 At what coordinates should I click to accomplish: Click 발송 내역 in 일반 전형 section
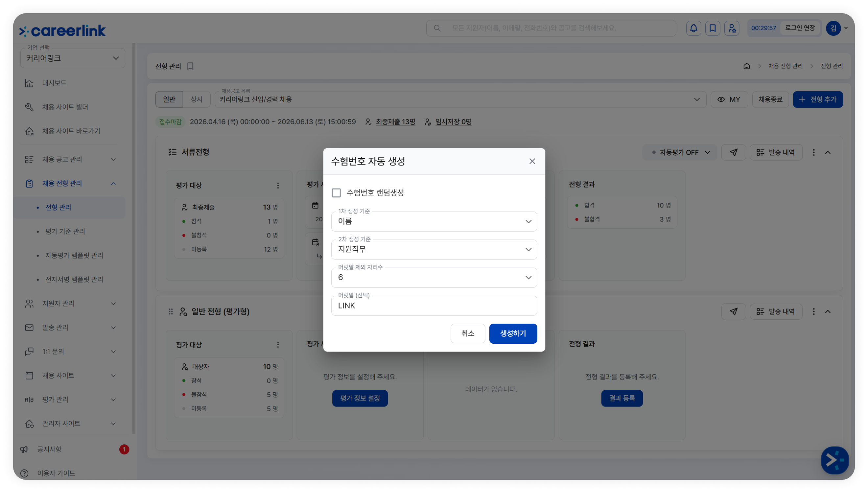[776, 312]
